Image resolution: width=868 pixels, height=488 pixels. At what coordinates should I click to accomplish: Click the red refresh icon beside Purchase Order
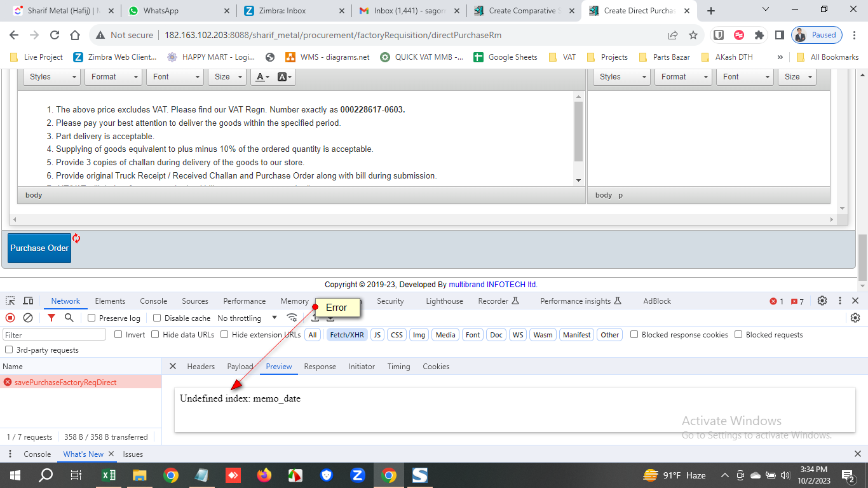[76, 238]
